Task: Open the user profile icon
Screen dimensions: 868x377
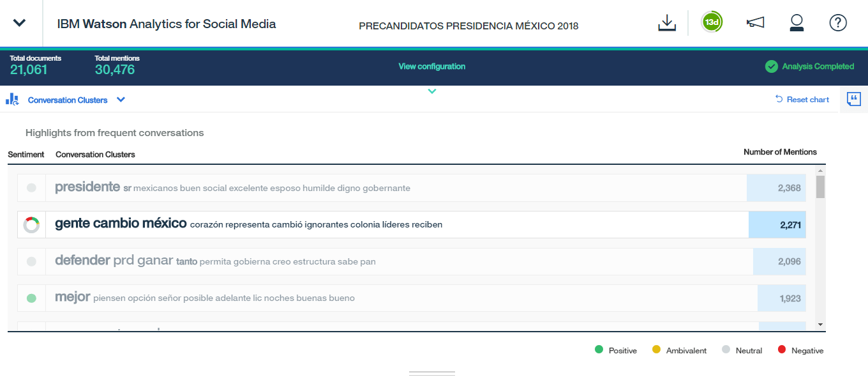Action: coord(796,23)
